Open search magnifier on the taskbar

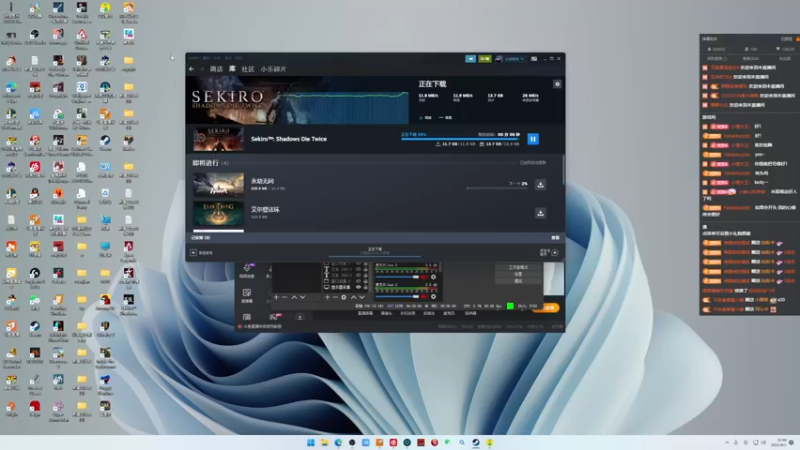[462, 442]
